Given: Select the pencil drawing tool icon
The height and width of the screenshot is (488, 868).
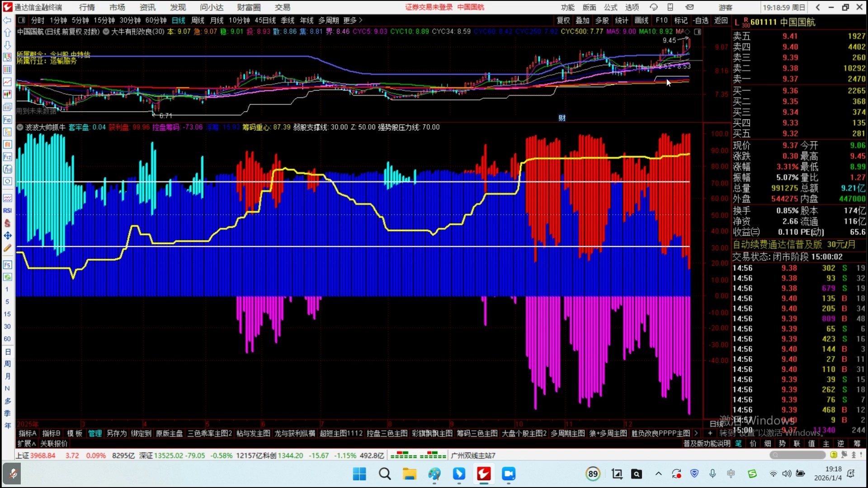Looking at the screenshot, I should pyautogui.click(x=7, y=248).
